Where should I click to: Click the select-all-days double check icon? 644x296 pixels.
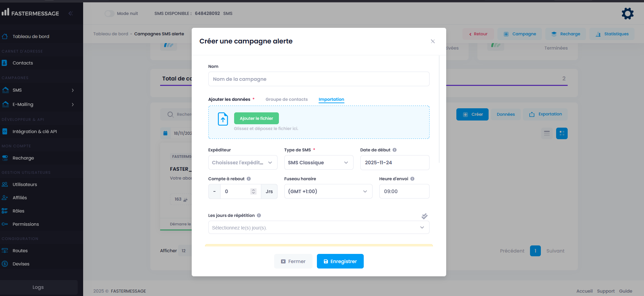[x=424, y=216]
